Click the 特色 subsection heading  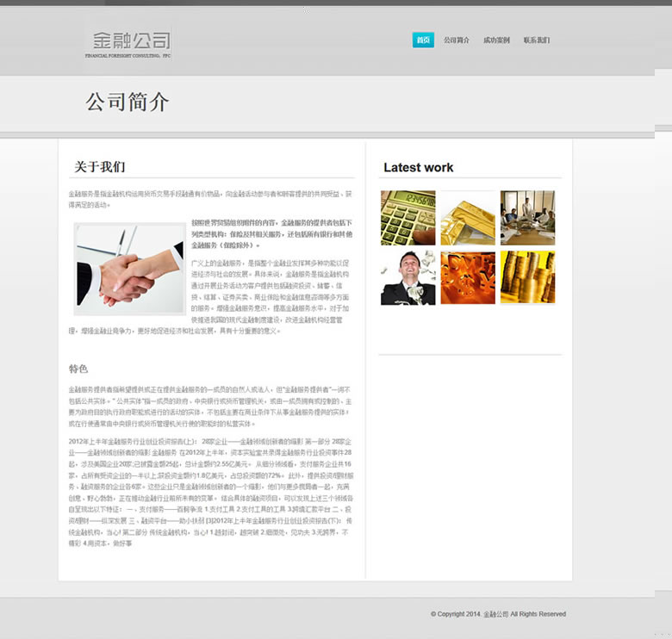click(x=78, y=369)
